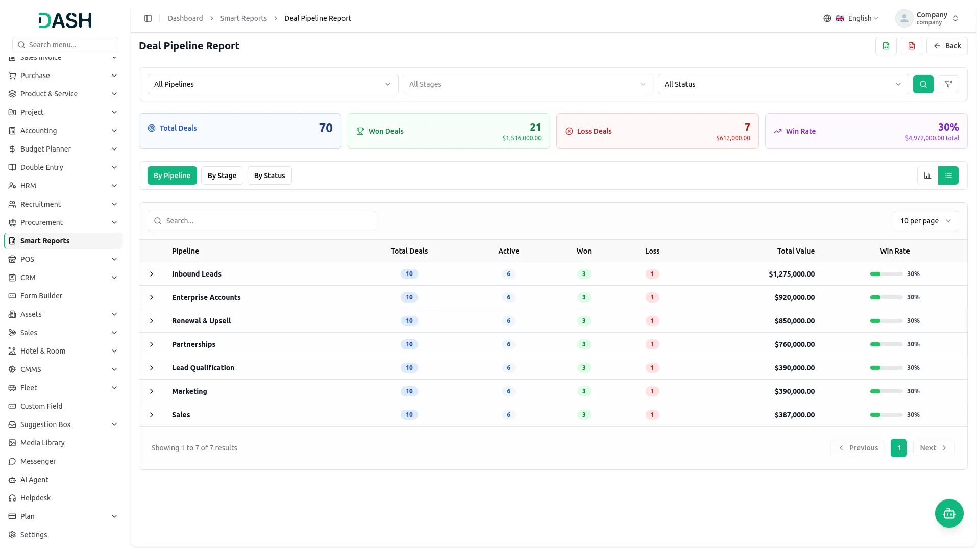Click Enterprise Accounts total value $920,000.00
The height and width of the screenshot is (551, 980).
point(794,297)
